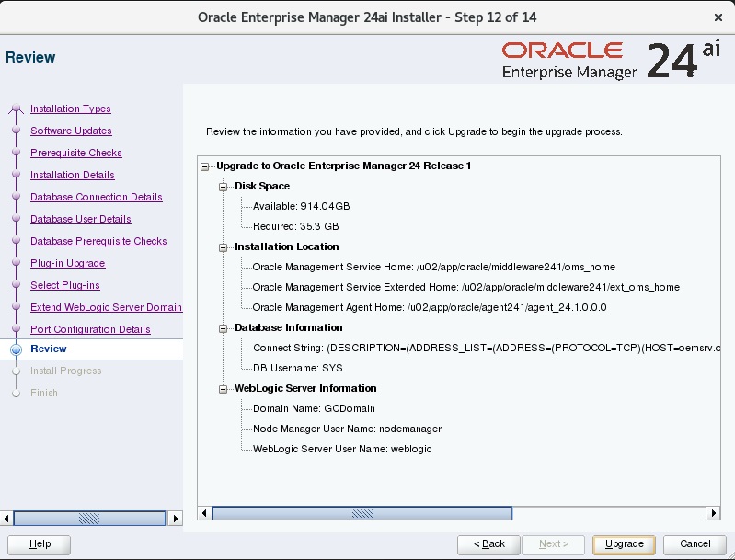Image resolution: width=735 pixels, height=560 pixels.
Task: Open the Installation Details step
Action: 72,175
